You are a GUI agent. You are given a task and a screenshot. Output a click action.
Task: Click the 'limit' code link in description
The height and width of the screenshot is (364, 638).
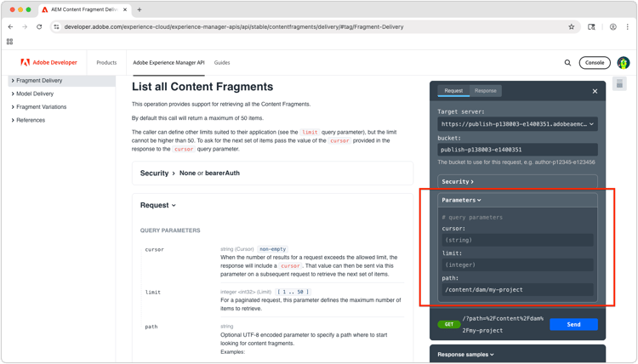(x=310, y=132)
